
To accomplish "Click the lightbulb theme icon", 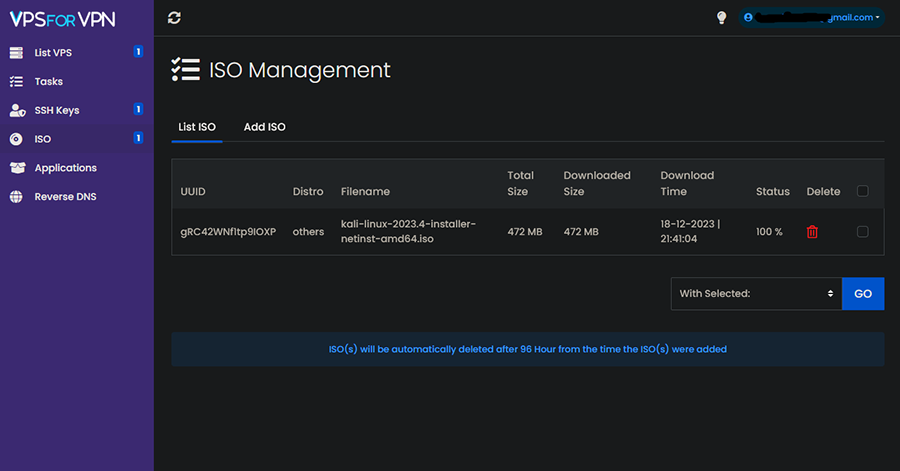I will [721, 18].
